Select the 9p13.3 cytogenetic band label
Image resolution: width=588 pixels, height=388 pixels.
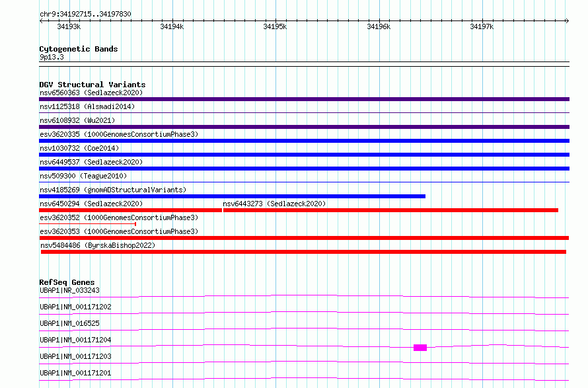pyautogui.click(x=52, y=57)
